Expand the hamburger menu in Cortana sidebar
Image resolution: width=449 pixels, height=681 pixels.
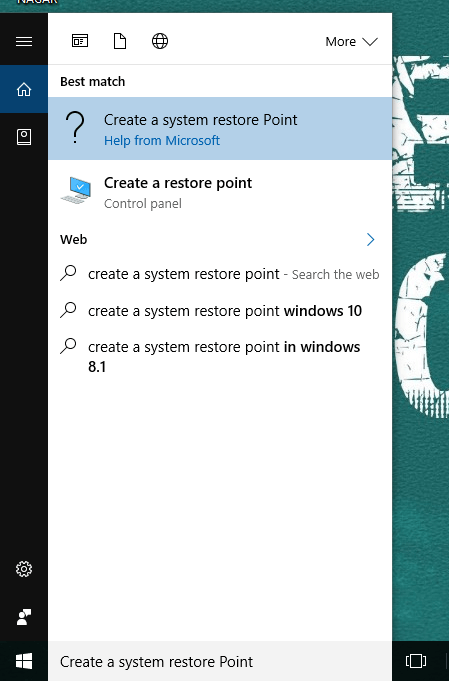pos(24,41)
